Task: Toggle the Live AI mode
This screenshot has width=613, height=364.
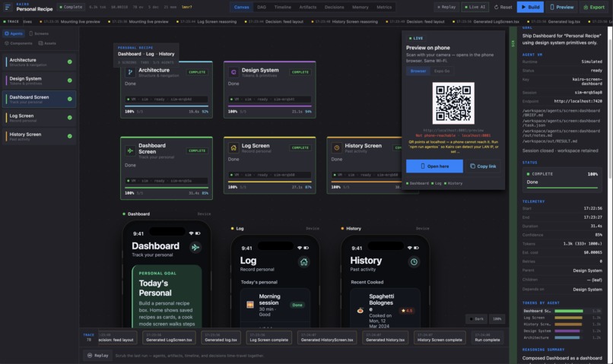Action: (x=475, y=7)
